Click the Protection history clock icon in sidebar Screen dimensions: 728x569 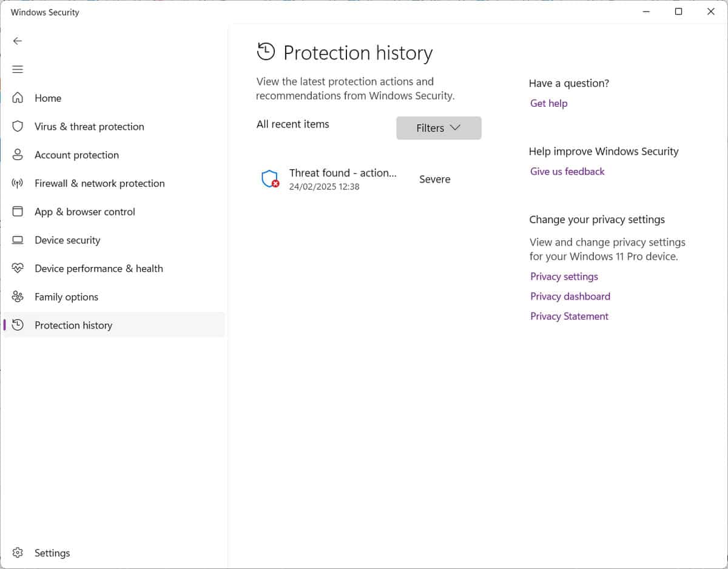pyautogui.click(x=18, y=325)
